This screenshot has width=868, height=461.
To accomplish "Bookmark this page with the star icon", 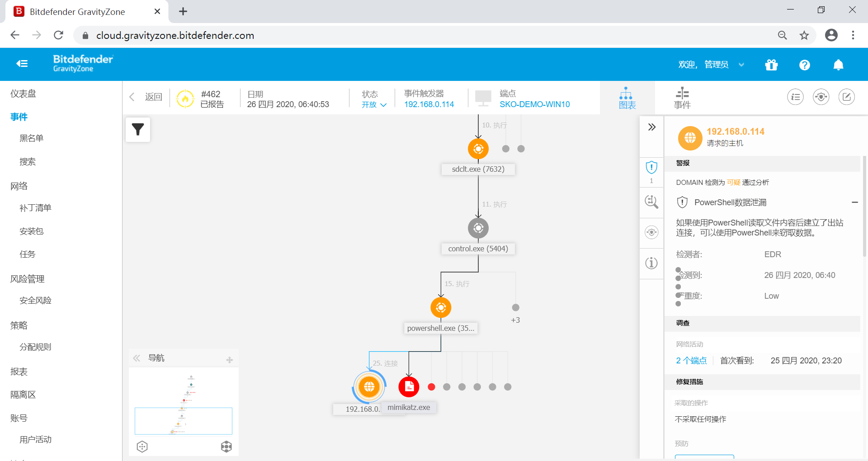I will click(x=804, y=35).
